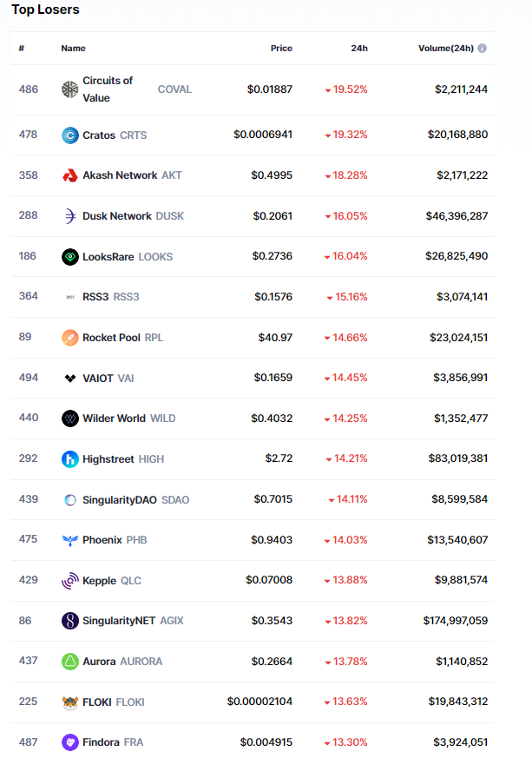Open the SingularityDAO coin link
Image resolution: width=532 pixels, height=758 pixels.
[x=121, y=500]
